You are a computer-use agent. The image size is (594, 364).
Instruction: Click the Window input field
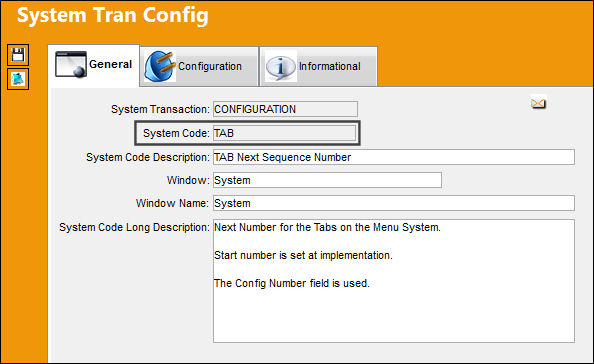[x=327, y=180]
